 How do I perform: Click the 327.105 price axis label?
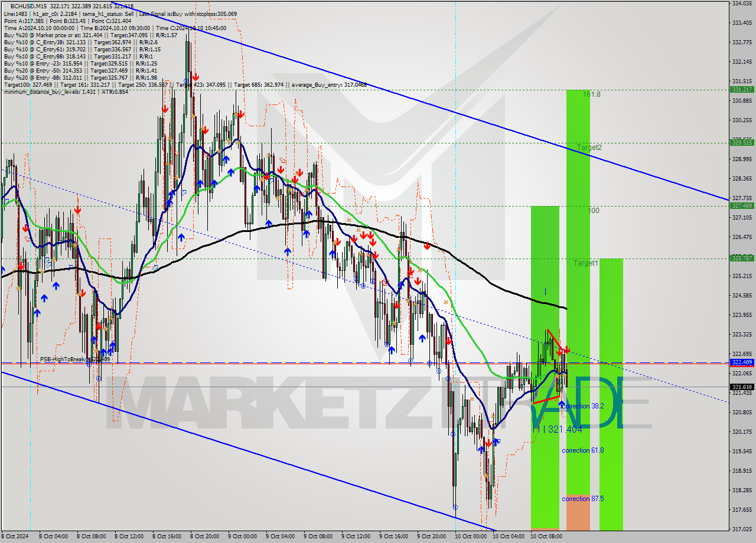(742, 217)
